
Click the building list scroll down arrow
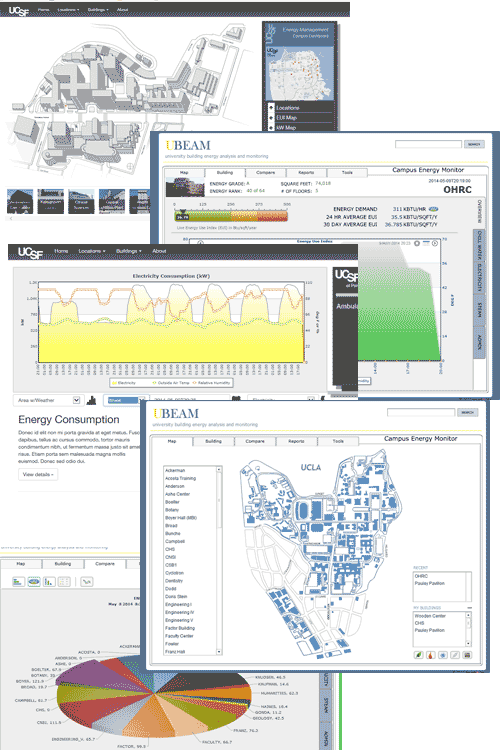point(219,652)
